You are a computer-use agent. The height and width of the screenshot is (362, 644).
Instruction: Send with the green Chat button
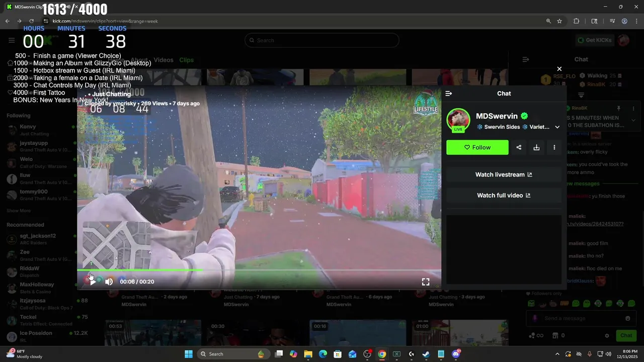[x=626, y=335]
